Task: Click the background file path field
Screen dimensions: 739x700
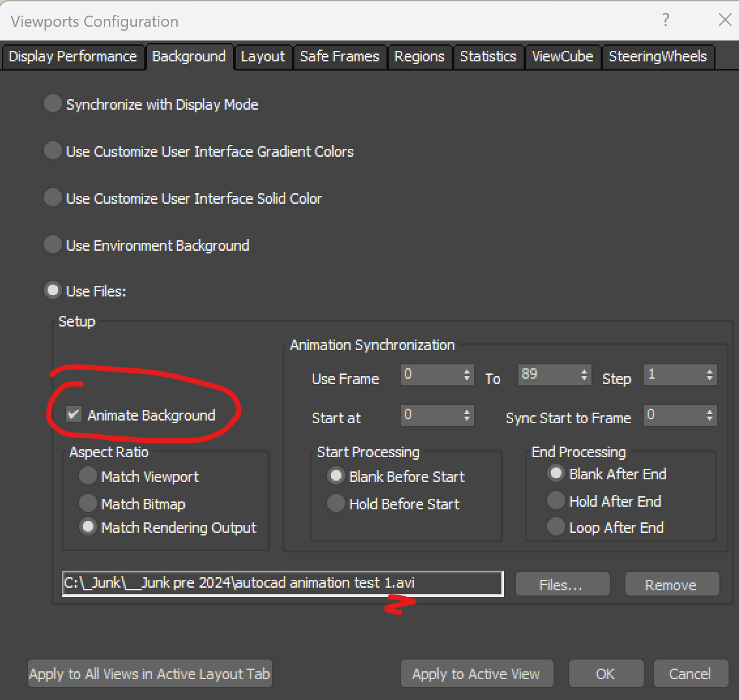Action: [x=282, y=583]
